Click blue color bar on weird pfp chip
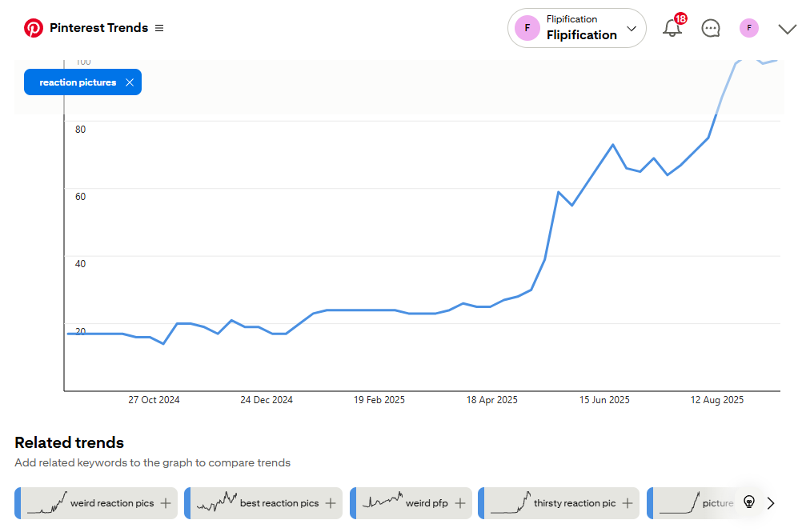 tap(352, 503)
